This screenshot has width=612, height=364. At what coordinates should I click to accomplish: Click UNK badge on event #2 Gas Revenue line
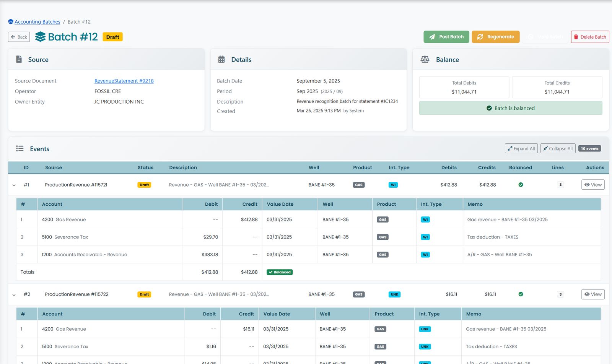425,329
